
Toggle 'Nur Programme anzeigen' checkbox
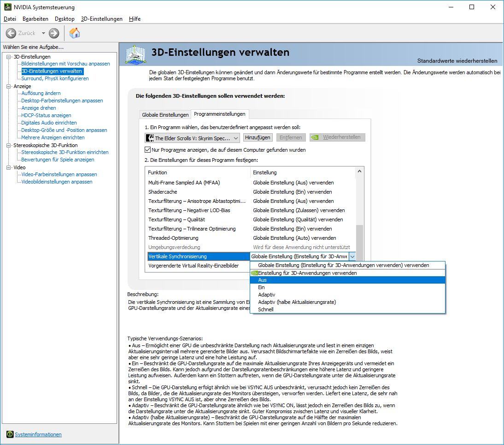147,149
